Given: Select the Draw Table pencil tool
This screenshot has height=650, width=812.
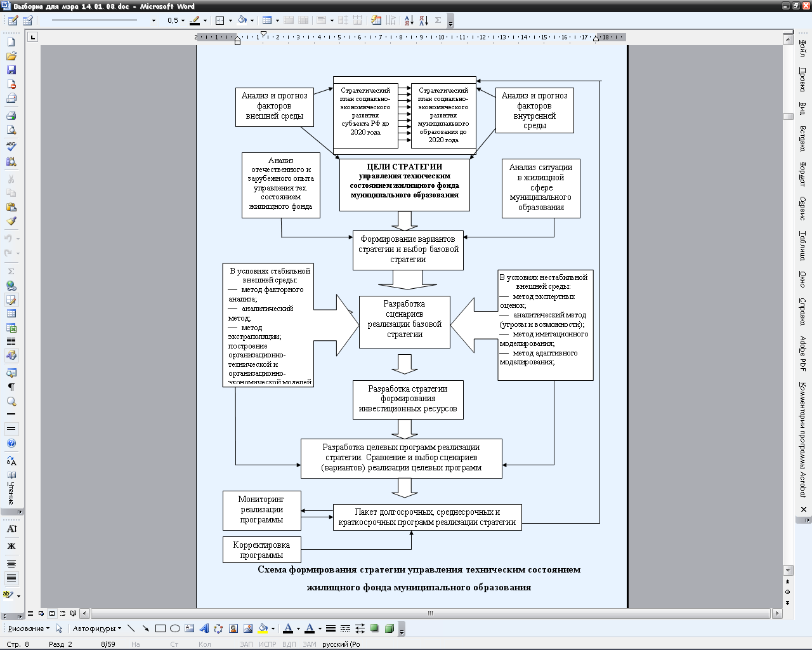Looking at the screenshot, I should coord(13,20).
